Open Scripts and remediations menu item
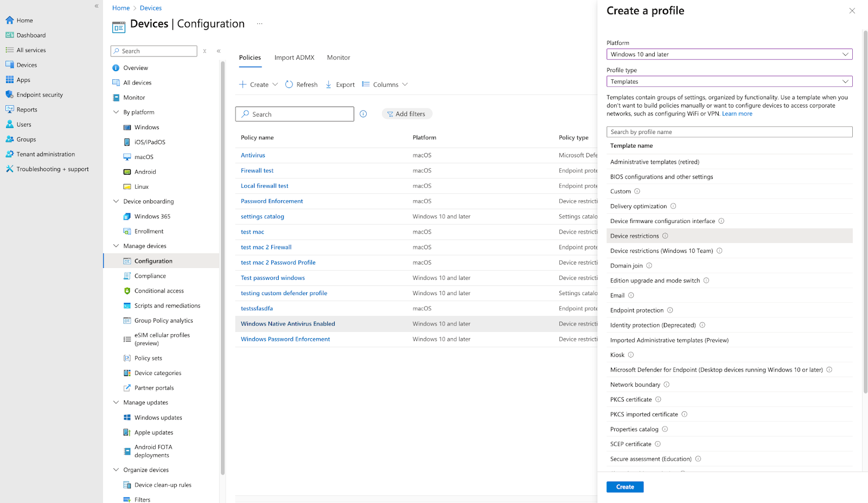This screenshot has width=868, height=503. pos(168,306)
